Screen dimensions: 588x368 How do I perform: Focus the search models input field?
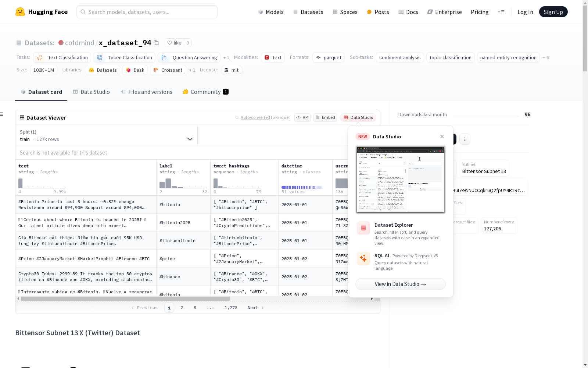pyautogui.click(x=147, y=12)
